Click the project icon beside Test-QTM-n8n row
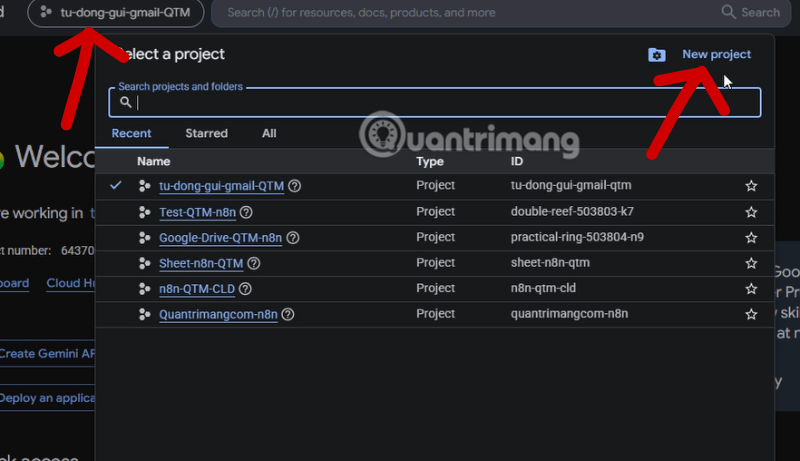 pos(144,212)
